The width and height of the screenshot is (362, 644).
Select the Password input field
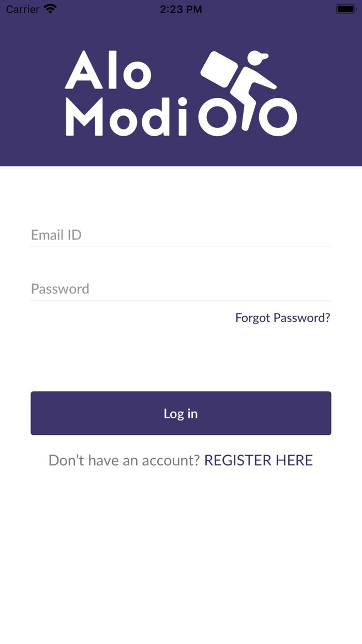click(x=180, y=289)
